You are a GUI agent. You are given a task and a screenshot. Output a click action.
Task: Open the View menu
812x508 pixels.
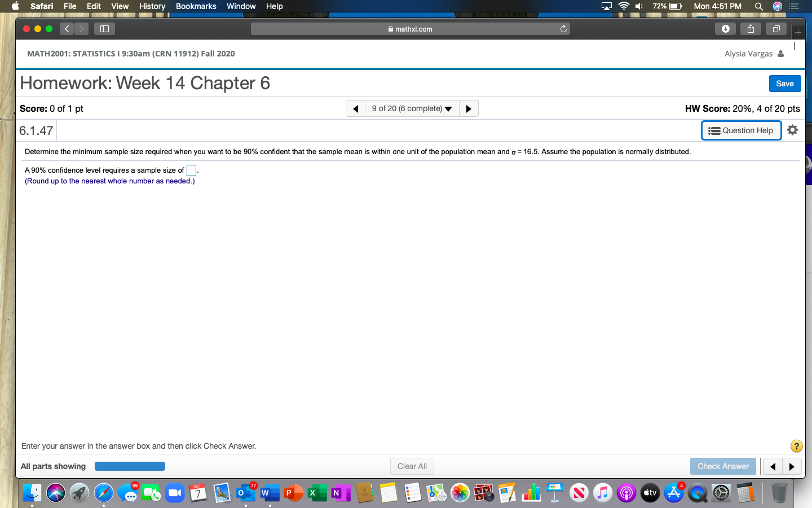tap(120, 6)
